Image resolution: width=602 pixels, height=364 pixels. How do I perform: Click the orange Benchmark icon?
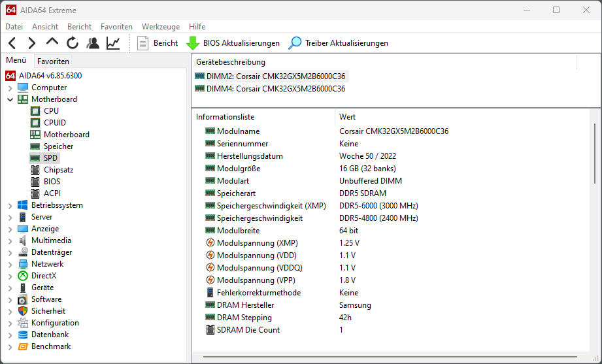point(23,346)
